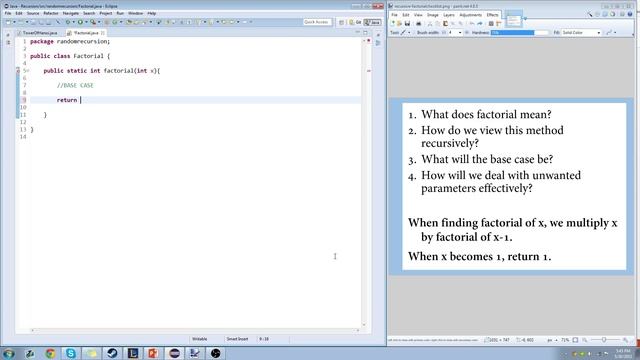Expand the Debug dropdown arrow in Eclipse

[73, 22]
